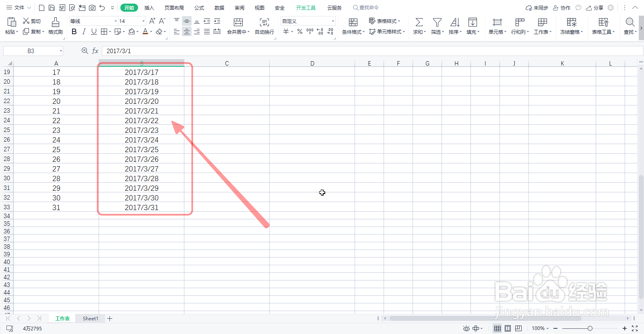Viewport: 644px width, 334px height.
Task: Click the screenshot camera icon
Action: click(92, 8)
